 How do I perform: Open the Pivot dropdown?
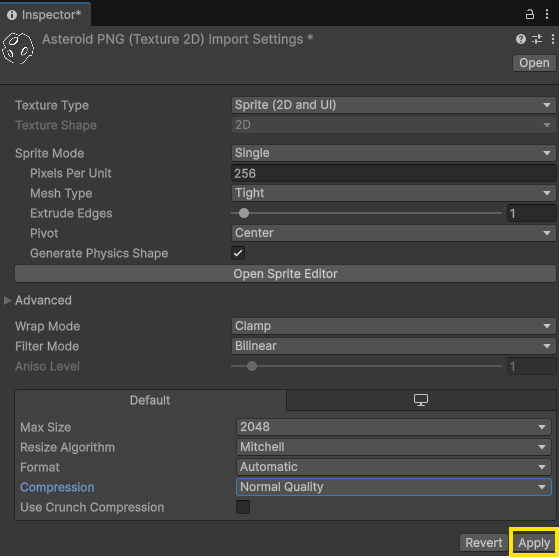pyautogui.click(x=394, y=233)
